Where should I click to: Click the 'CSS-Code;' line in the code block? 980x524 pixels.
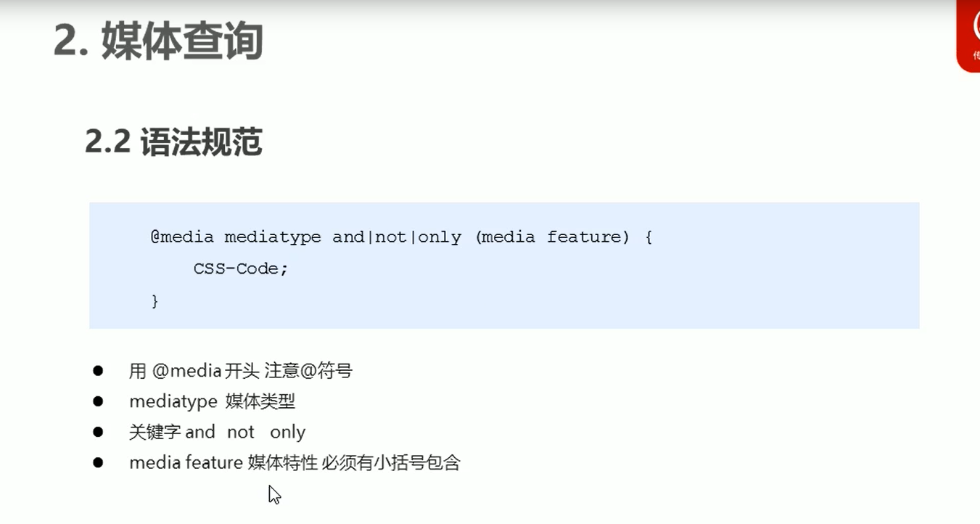click(241, 269)
